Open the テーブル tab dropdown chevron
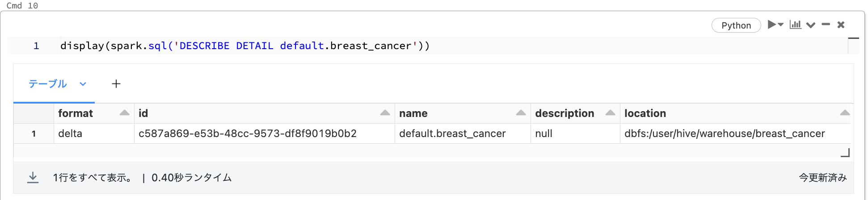 [83, 84]
